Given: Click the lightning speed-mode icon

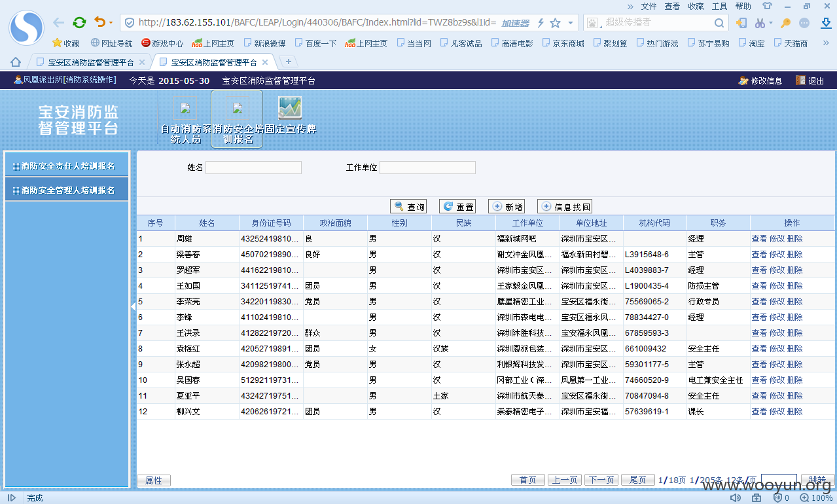Looking at the screenshot, I should coord(541,23).
